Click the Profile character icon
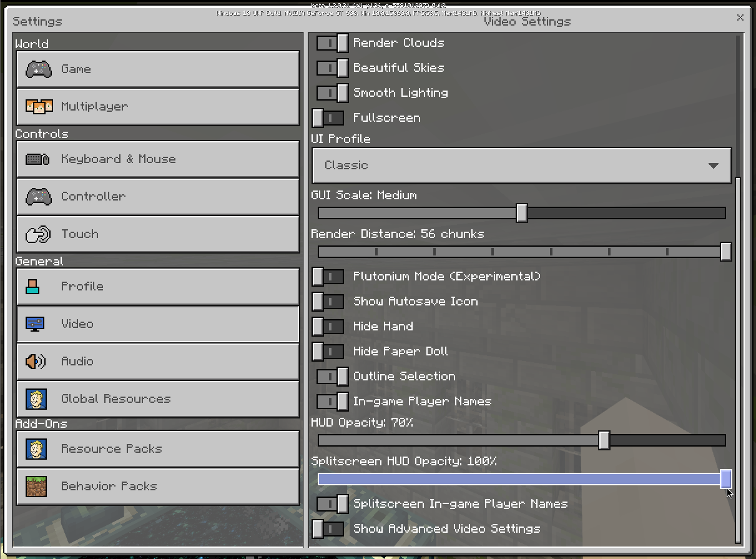The height and width of the screenshot is (559, 756). [x=33, y=286]
